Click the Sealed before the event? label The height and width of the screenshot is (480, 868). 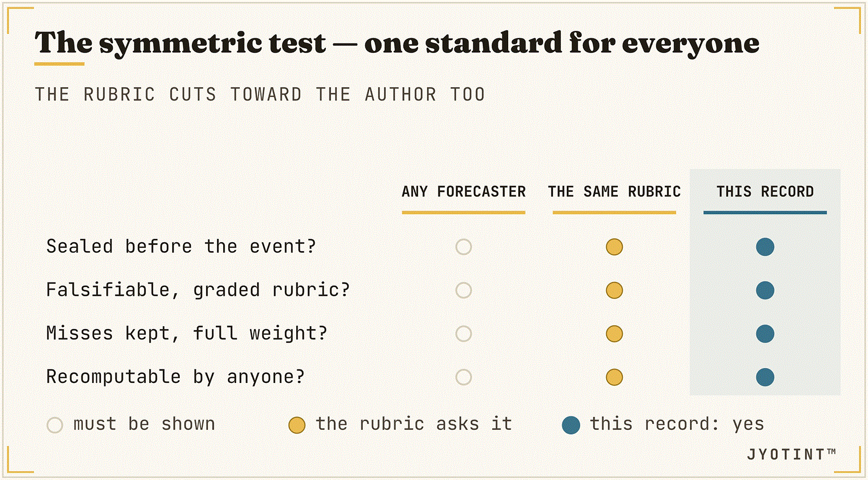[181, 246]
